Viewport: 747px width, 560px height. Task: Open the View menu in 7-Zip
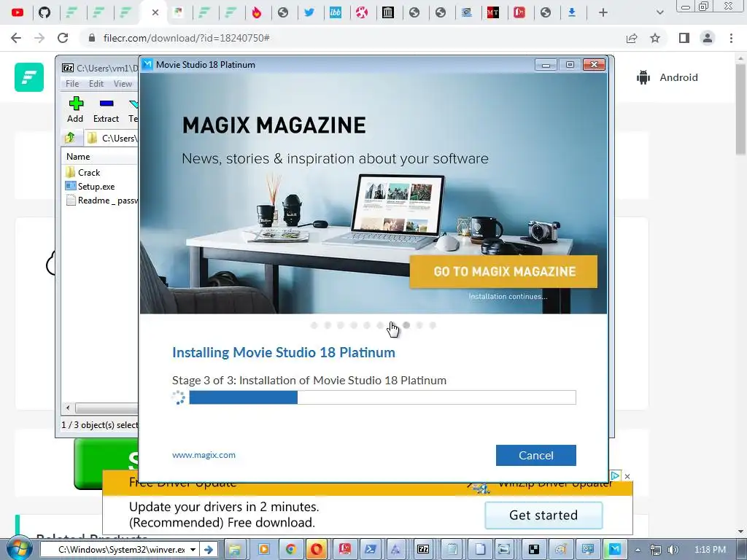pyautogui.click(x=123, y=83)
